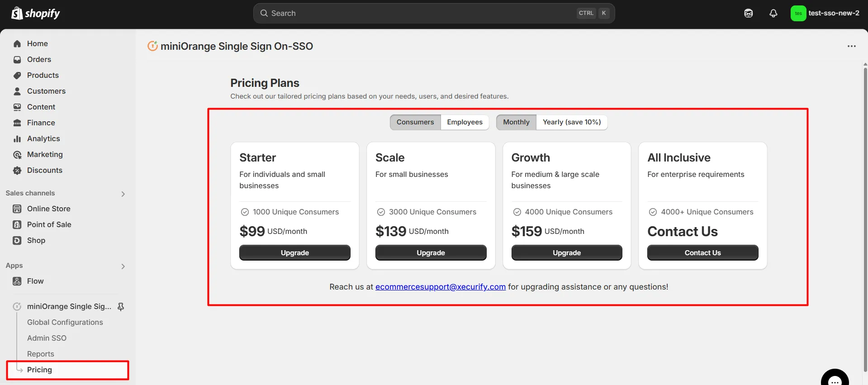Open the chat bubble widget

pyautogui.click(x=835, y=378)
